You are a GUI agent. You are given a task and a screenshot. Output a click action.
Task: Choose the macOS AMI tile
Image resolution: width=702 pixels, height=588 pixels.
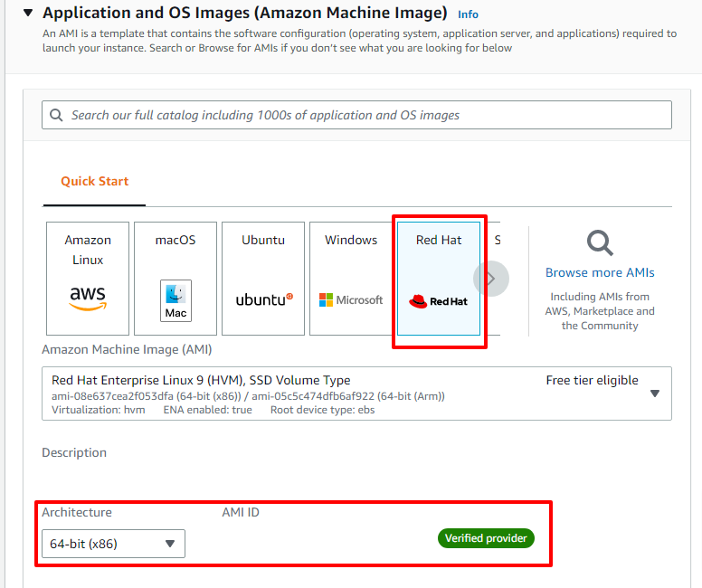[x=175, y=279]
